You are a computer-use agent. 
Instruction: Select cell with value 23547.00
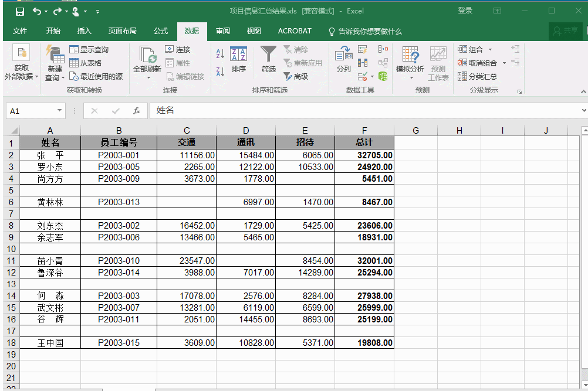[187, 261]
